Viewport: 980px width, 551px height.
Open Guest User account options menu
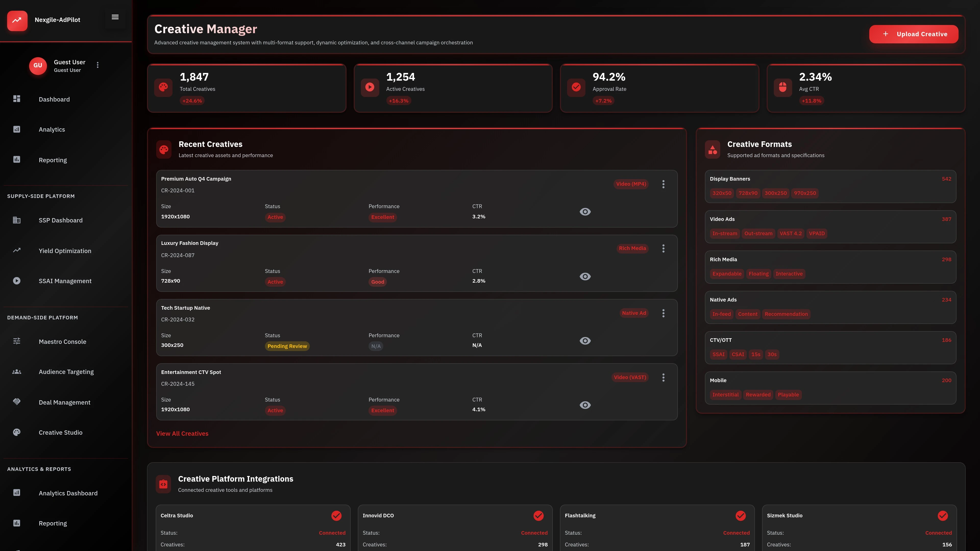[x=97, y=65]
